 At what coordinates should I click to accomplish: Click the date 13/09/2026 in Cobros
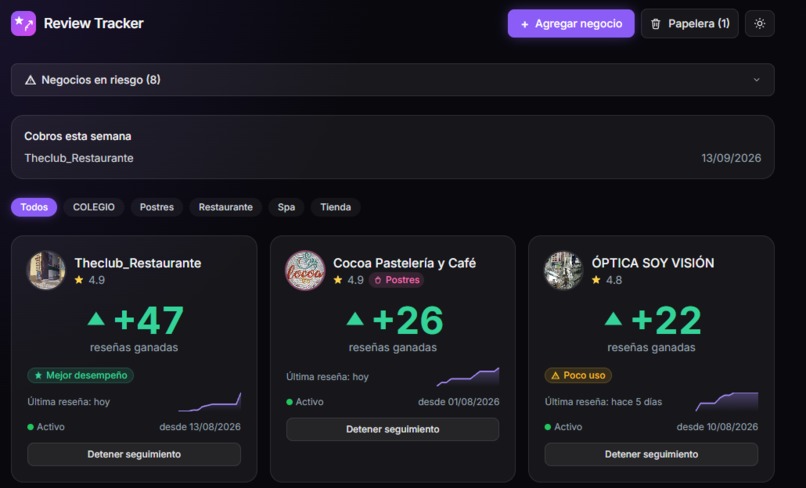[x=731, y=158]
